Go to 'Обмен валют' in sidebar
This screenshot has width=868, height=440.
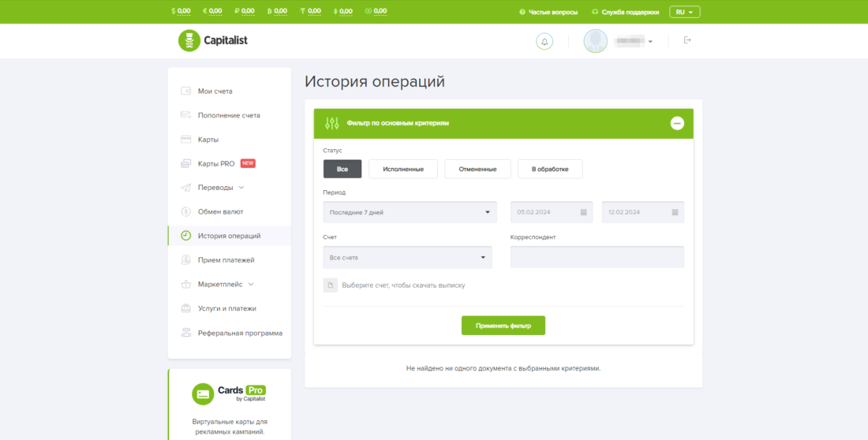coord(220,211)
